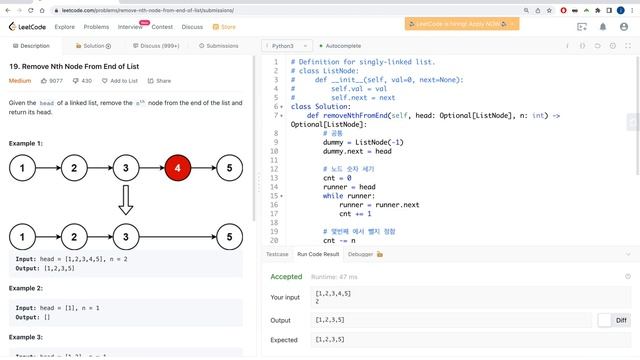Image resolution: width=640 pixels, height=360 pixels.
Task: Open the user profile avatar menu
Action: coord(623,27)
